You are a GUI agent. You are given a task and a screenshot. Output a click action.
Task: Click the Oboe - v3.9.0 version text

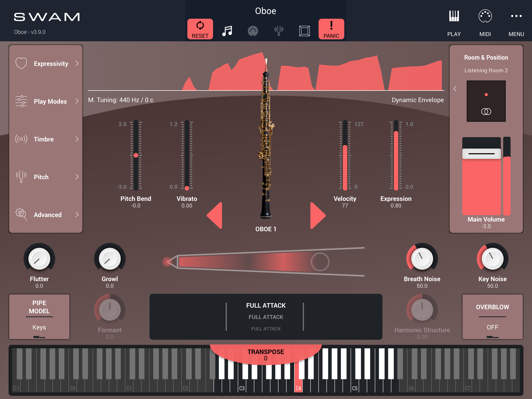coord(30,32)
